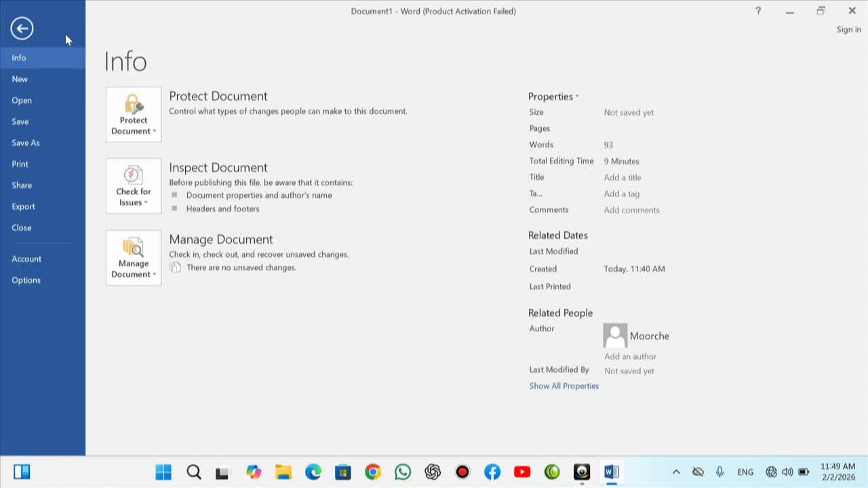868x488 pixels.
Task: Click Sign in at top right
Action: coord(848,29)
